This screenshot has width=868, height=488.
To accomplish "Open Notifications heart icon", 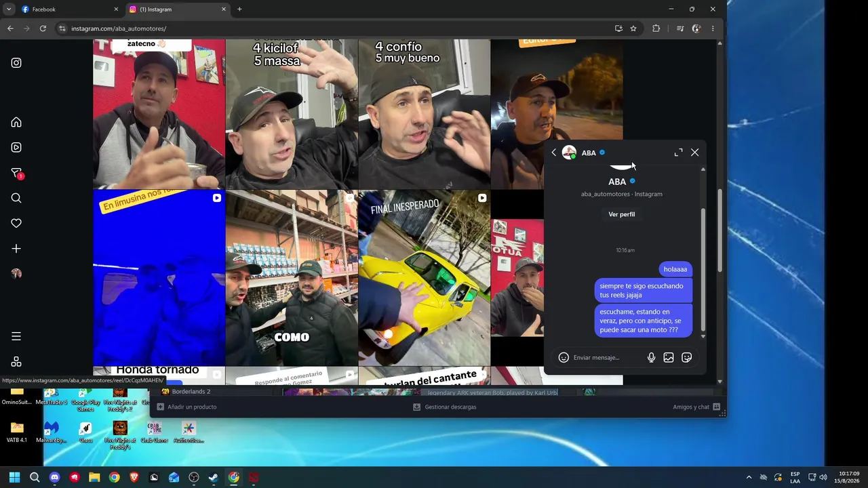I will (x=16, y=223).
